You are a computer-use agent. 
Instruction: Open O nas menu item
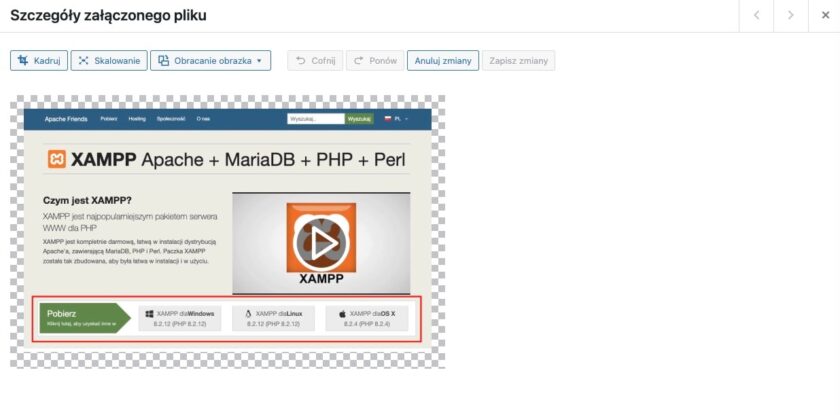click(203, 119)
